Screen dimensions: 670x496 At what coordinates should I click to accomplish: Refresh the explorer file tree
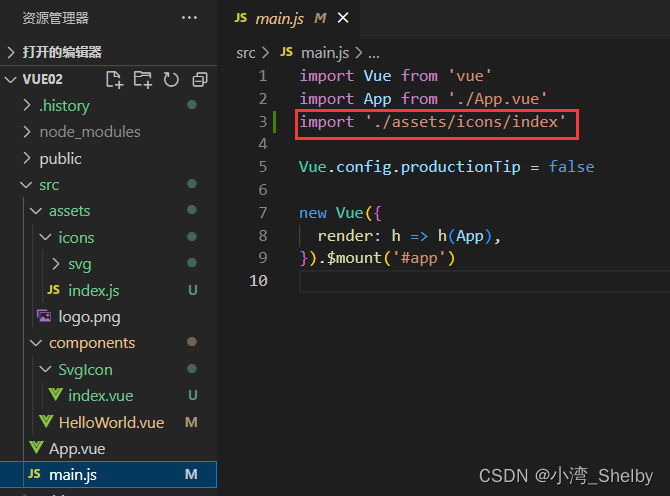pyautogui.click(x=171, y=79)
